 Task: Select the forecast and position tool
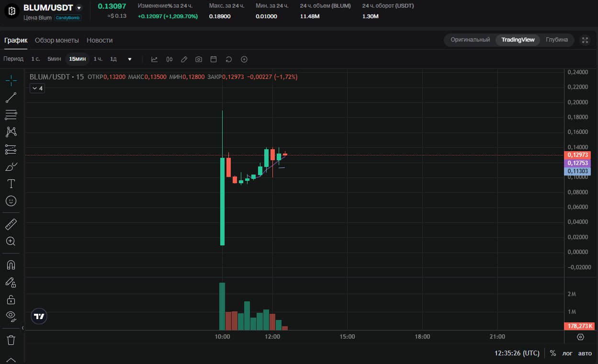11,149
